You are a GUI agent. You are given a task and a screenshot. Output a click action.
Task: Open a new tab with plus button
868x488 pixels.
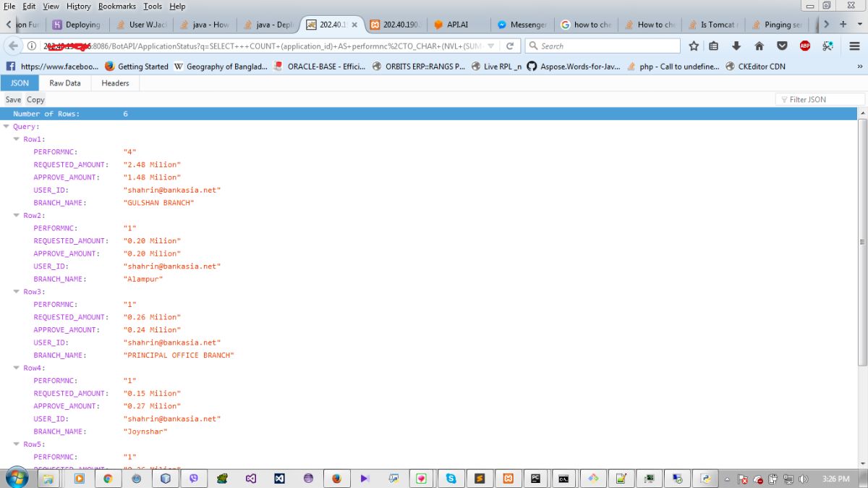(843, 24)
